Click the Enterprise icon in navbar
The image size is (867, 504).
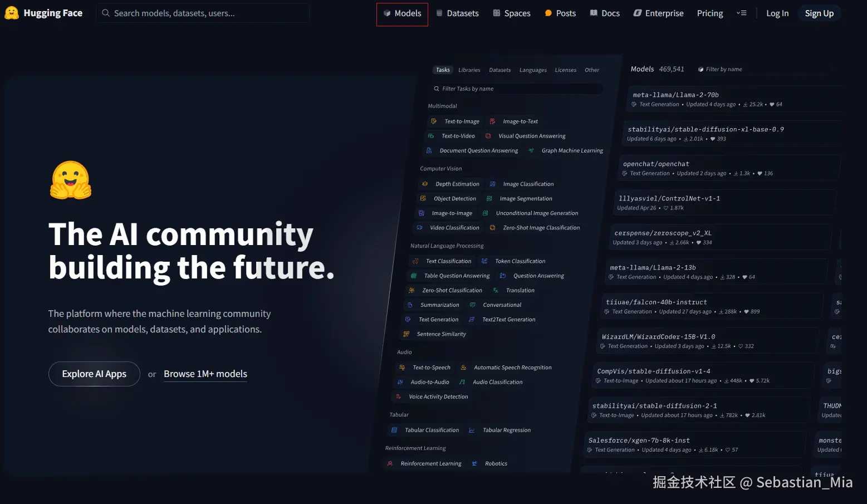pos(638,13)
